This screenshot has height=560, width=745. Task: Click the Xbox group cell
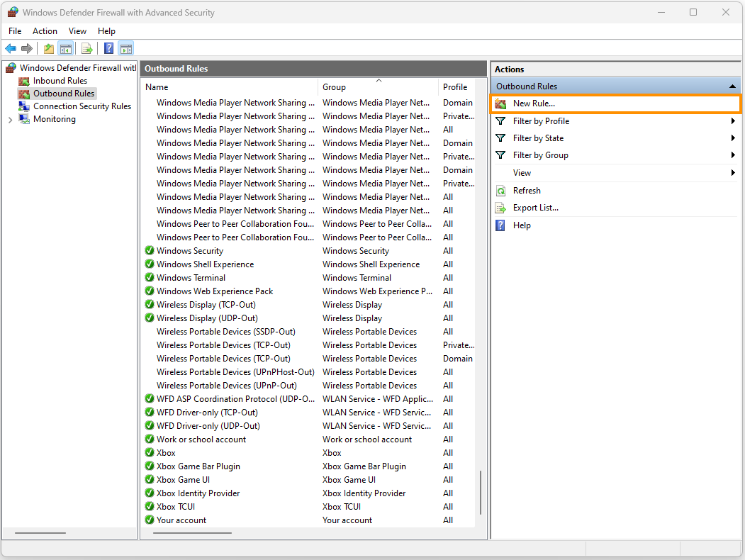click(x=332, y=453)
